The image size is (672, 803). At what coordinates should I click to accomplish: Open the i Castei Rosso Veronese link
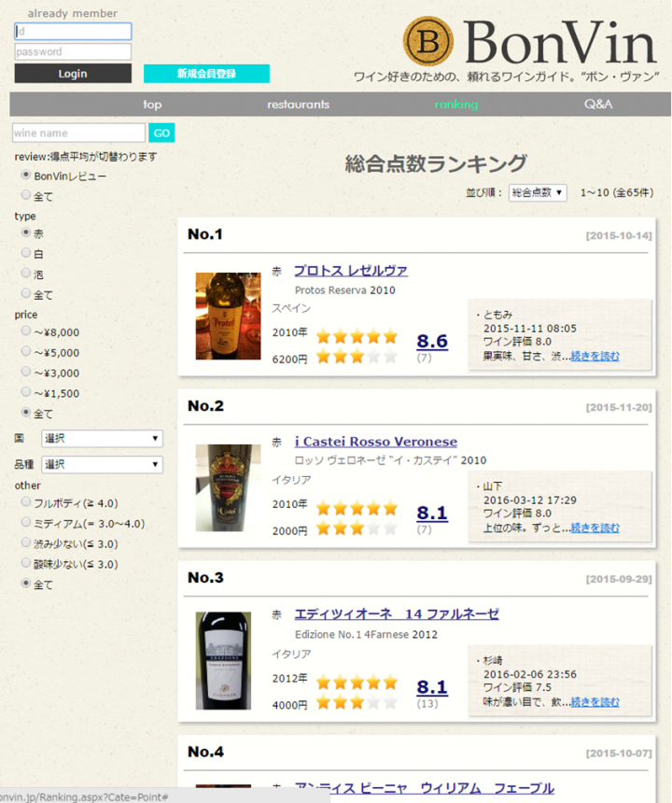375,442
